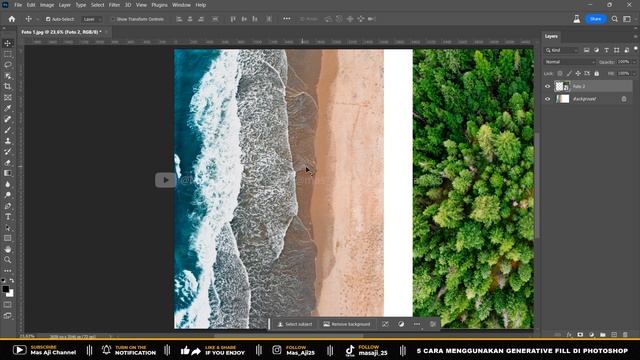
Task: Click the Home icon in options bar
Action: (12, 19)
